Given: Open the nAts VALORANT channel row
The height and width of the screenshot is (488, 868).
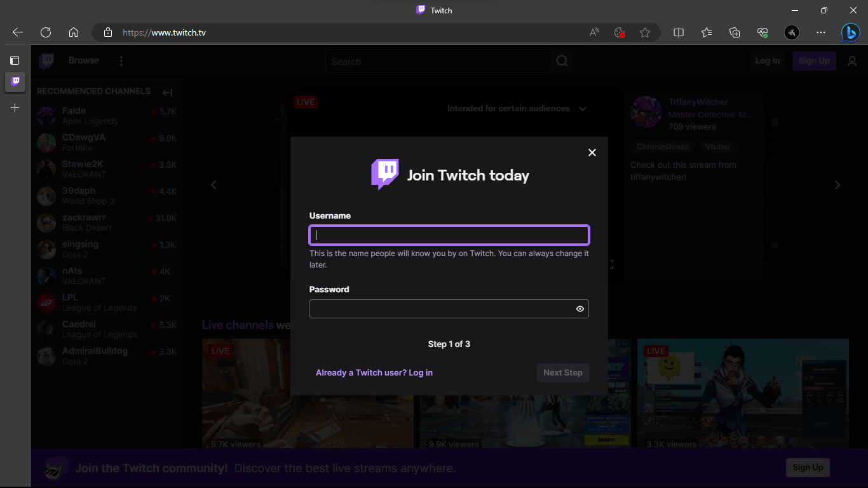Looking at the screenshot, I should 107,276.
